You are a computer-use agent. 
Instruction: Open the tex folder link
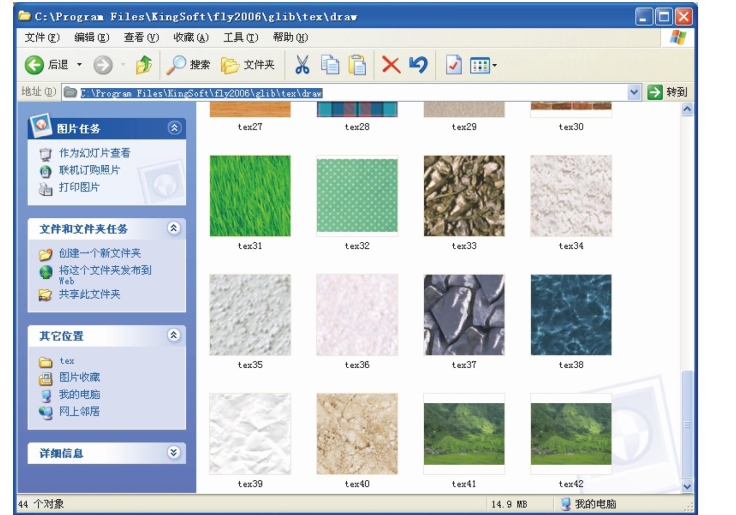point(67,361)
